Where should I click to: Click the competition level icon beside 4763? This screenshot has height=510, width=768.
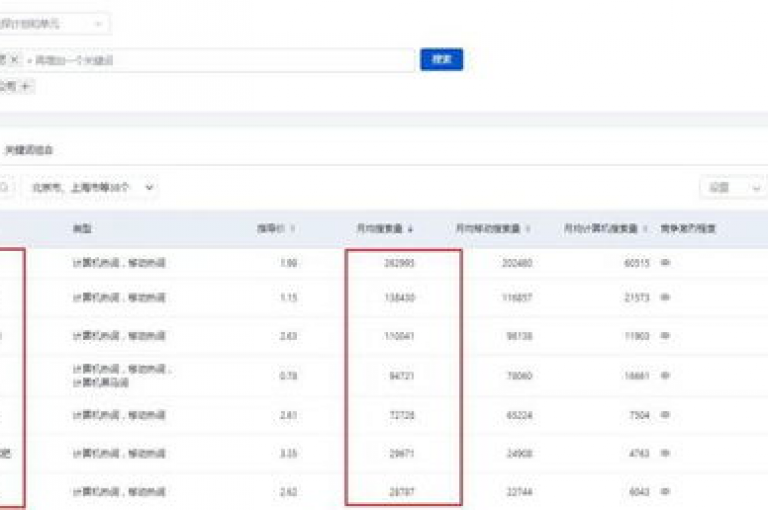(x=665, y=453)
